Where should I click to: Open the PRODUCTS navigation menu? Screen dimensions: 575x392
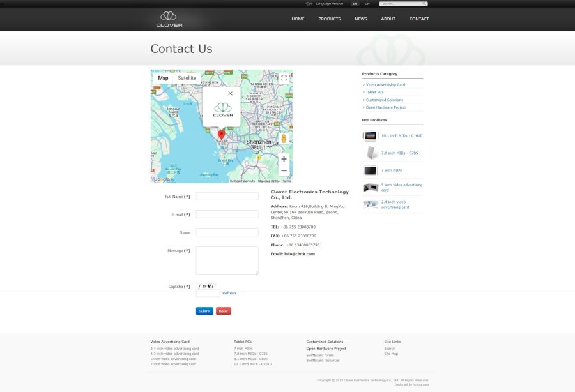tap(330, 19)
